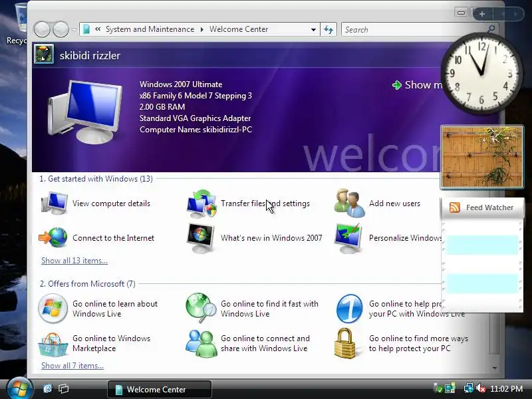Click the Add new users icon
532x399 pixels.
(350, 203)
